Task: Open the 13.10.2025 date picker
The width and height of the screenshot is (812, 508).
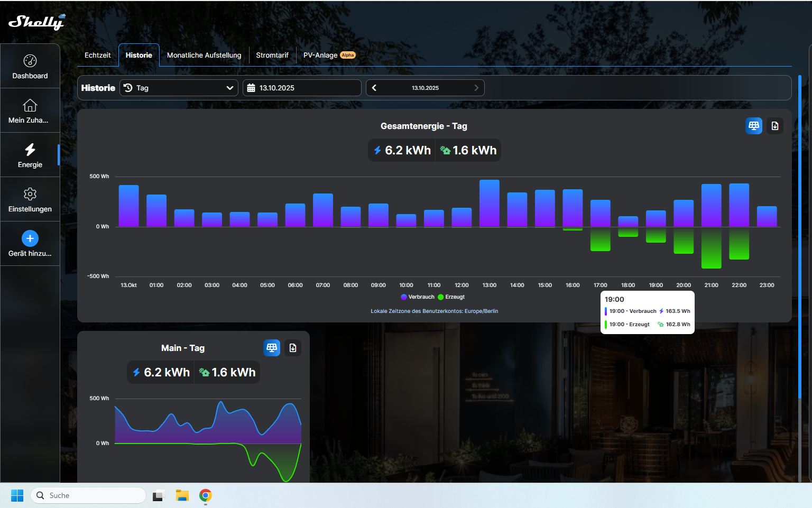Action: [x=302, y=88]
